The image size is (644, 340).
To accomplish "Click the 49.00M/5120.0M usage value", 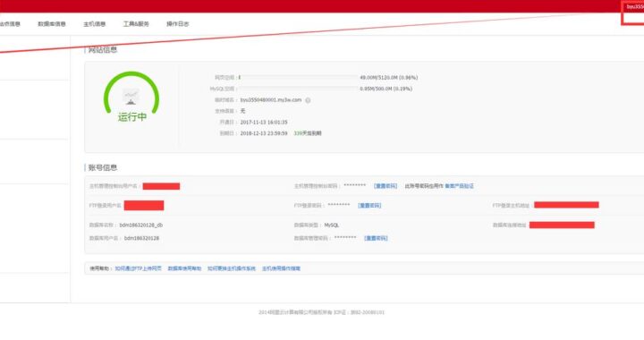I will pos(388,78).
